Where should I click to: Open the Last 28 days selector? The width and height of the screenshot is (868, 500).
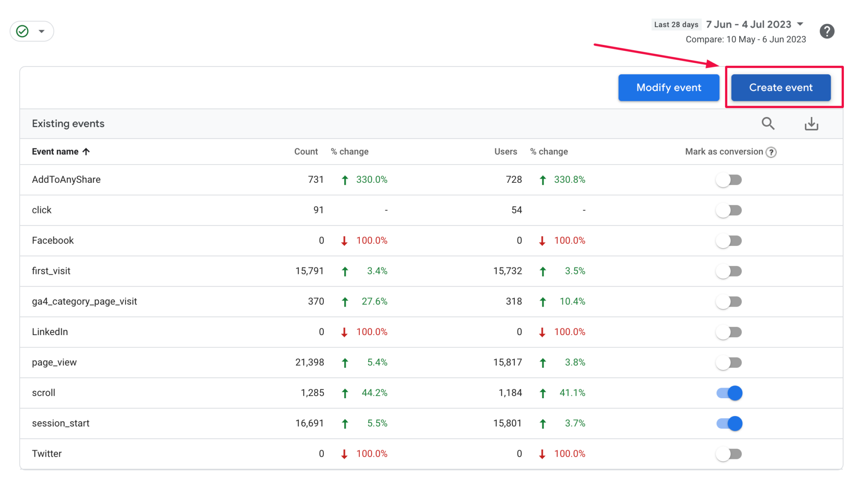pyautogui.click(x=676, y=24)
